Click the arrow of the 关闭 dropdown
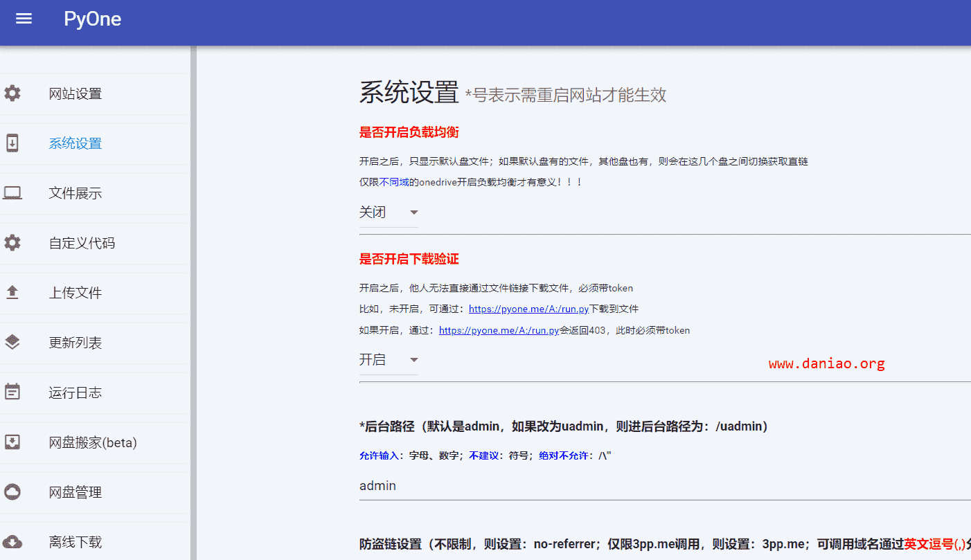The image size is (971, 560). [x=414, y=213]
